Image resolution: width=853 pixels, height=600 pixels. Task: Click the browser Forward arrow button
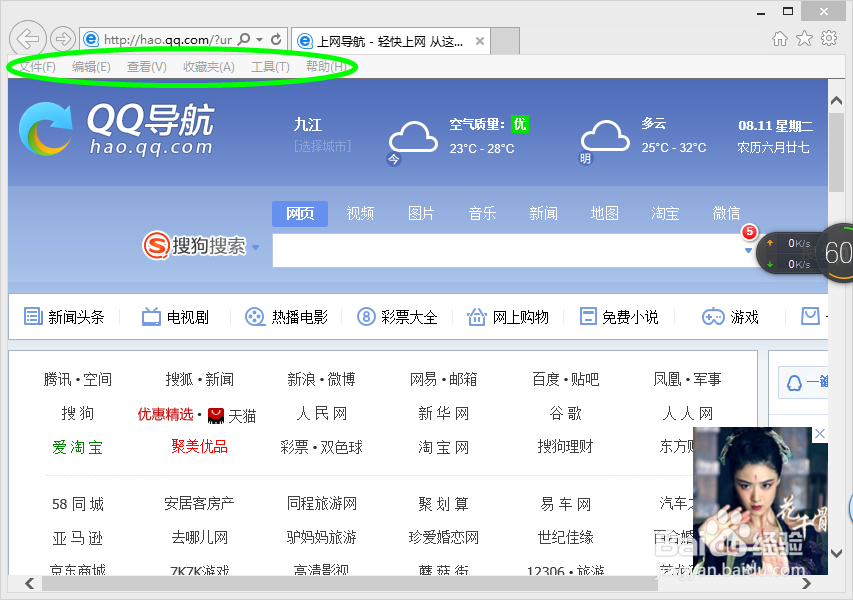(63, 39)
